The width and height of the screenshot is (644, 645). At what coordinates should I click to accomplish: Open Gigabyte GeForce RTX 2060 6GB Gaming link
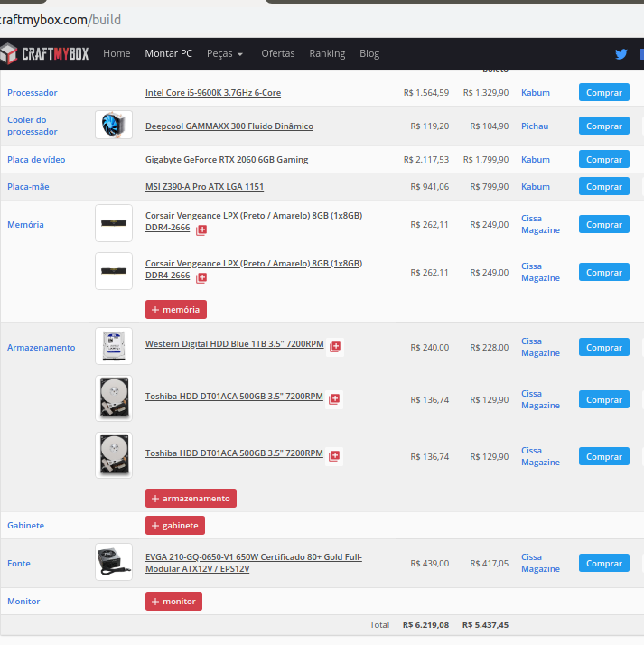pos(227,159)
